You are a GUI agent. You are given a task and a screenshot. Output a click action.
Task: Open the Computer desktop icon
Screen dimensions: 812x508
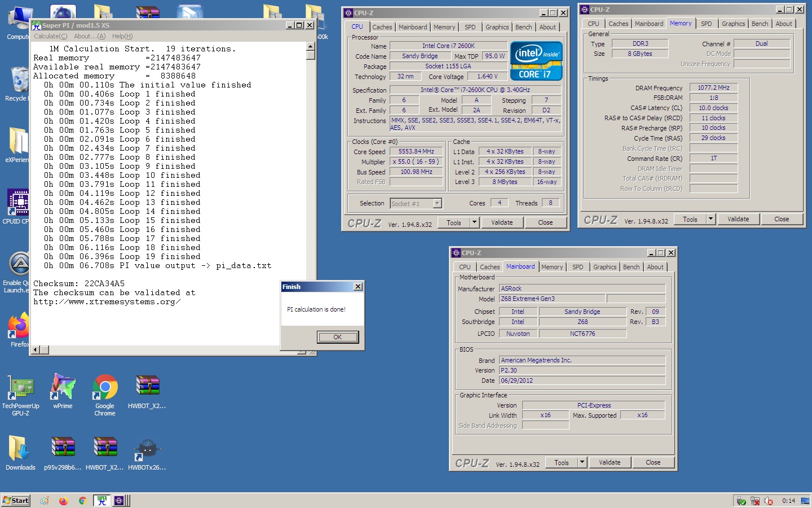tap(19, 23)
